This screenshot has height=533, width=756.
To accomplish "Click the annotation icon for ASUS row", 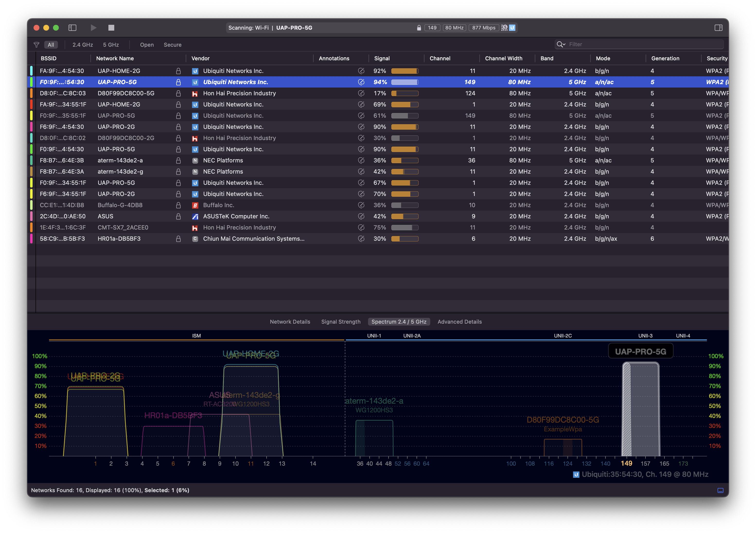I will click(361, 216).
